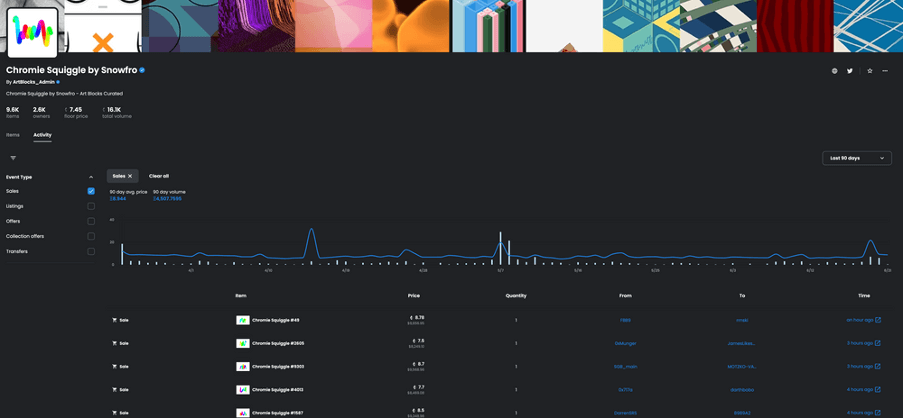Enable the Collection offers checkbox

point(91,236)
